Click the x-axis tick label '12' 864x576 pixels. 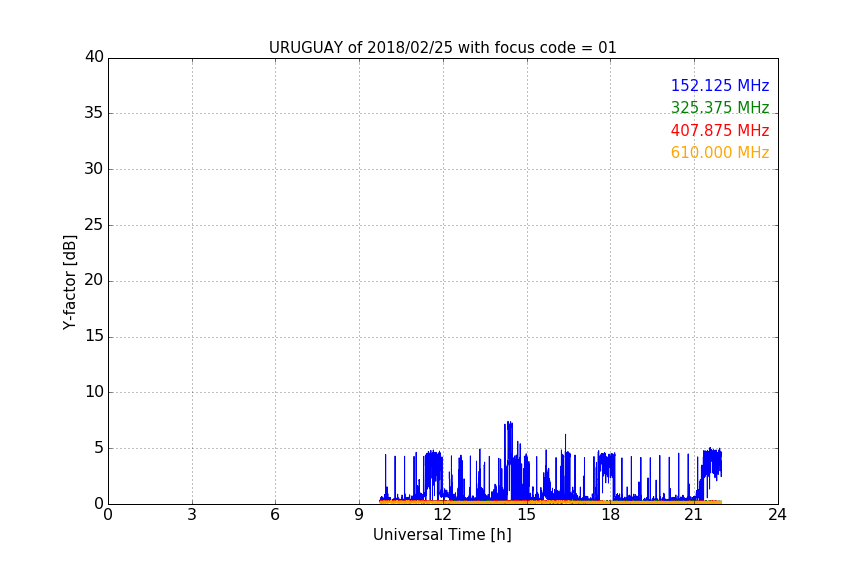tap(442, 515)
